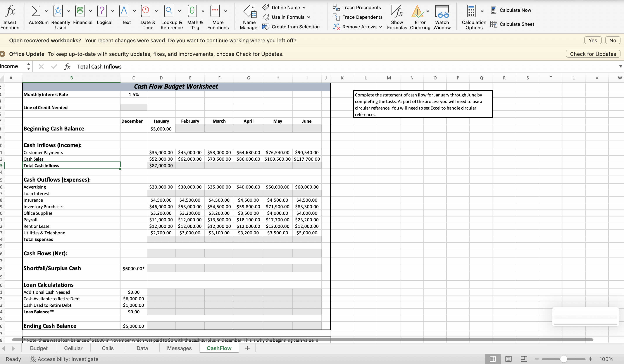Click Calculate Now
Screen dimensions: 624x364
tap(511, 10)
